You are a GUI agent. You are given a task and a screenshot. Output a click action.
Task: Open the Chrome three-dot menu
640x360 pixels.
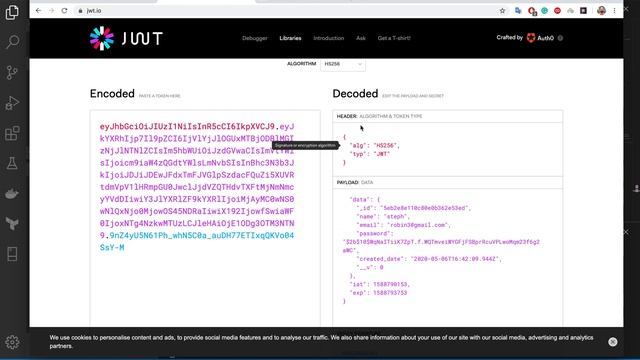click(614, 11)
